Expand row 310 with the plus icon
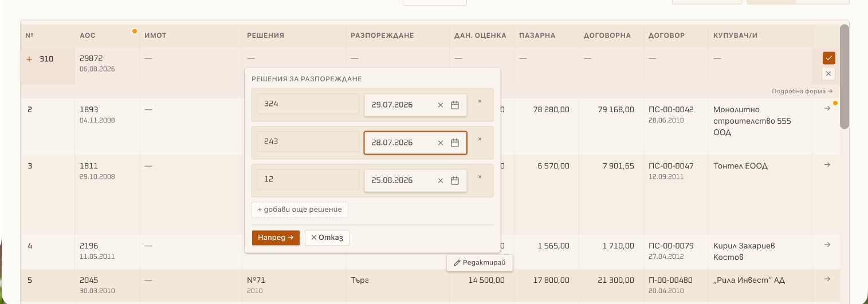 pos(29,58)
